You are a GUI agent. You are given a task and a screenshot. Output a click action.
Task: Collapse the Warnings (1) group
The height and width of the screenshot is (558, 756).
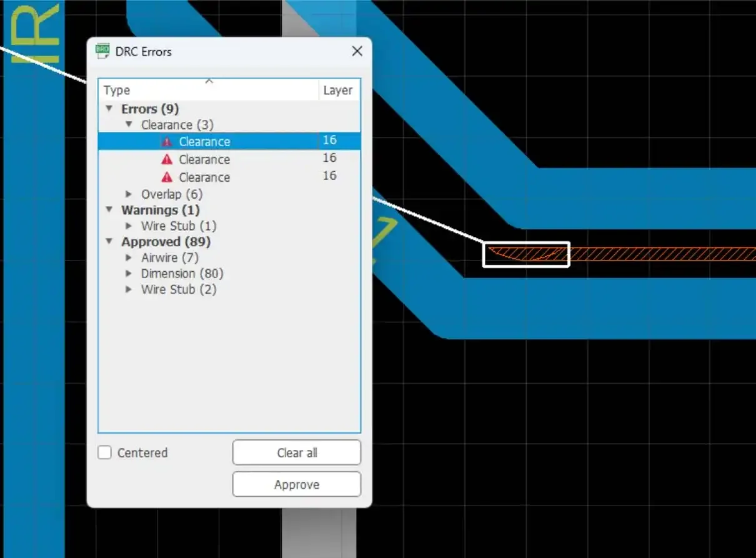(109, 210)
